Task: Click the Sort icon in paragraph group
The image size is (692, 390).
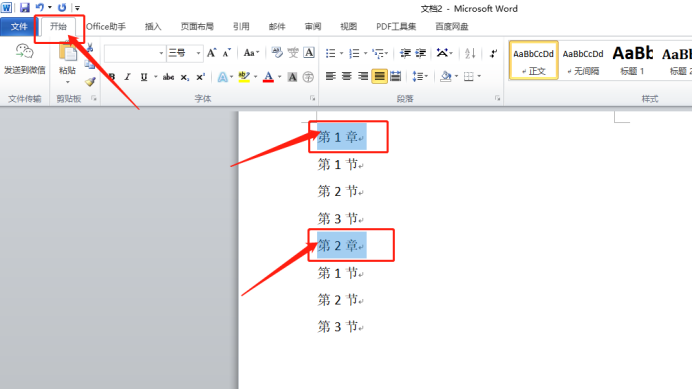Action: [x=470, y=53]
